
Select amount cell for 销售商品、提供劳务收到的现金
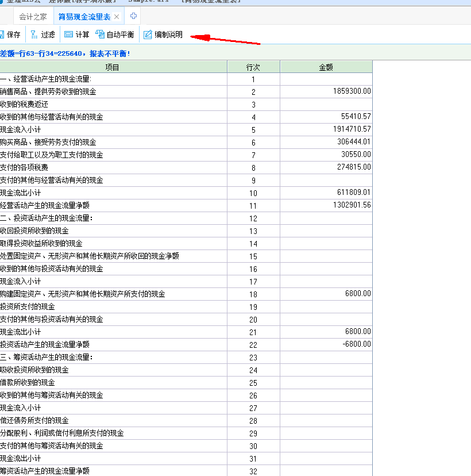326,91
